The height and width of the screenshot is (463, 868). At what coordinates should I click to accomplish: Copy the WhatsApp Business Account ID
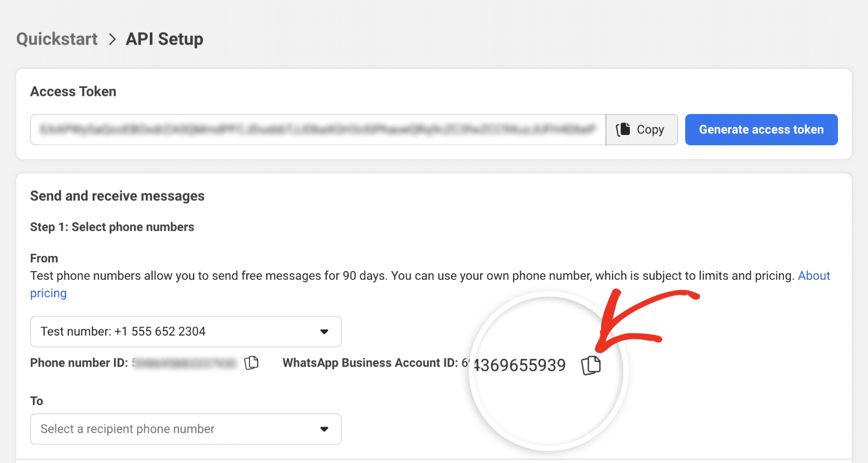pyautogui.click(x=591, y=365)
